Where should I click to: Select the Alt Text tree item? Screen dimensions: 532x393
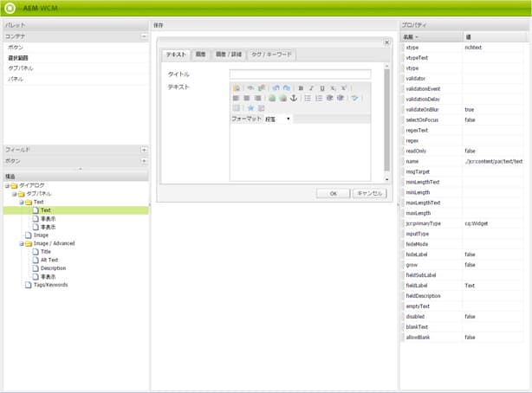click(x=49, y=260)
